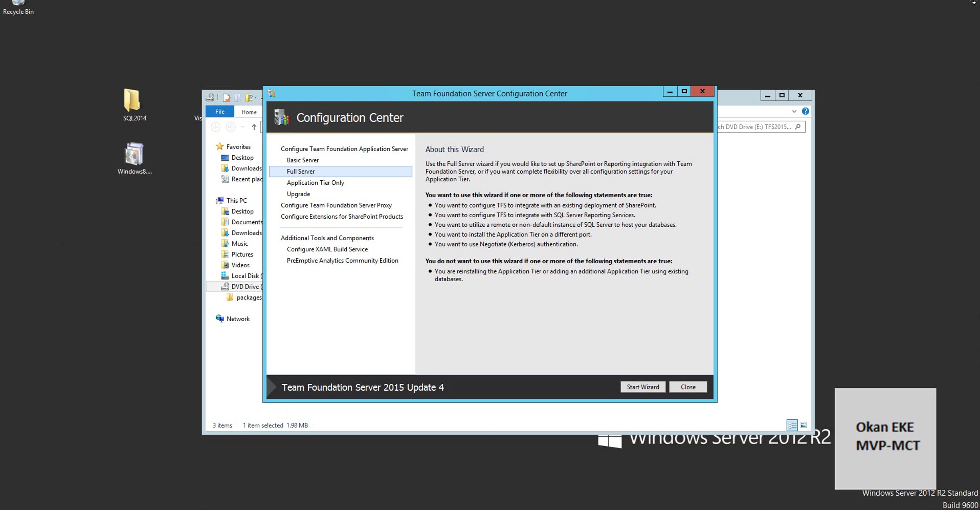The height and width of the screenshot is (510, 980).
Task: Close the File Explorer window
Action: coord(800,96)
